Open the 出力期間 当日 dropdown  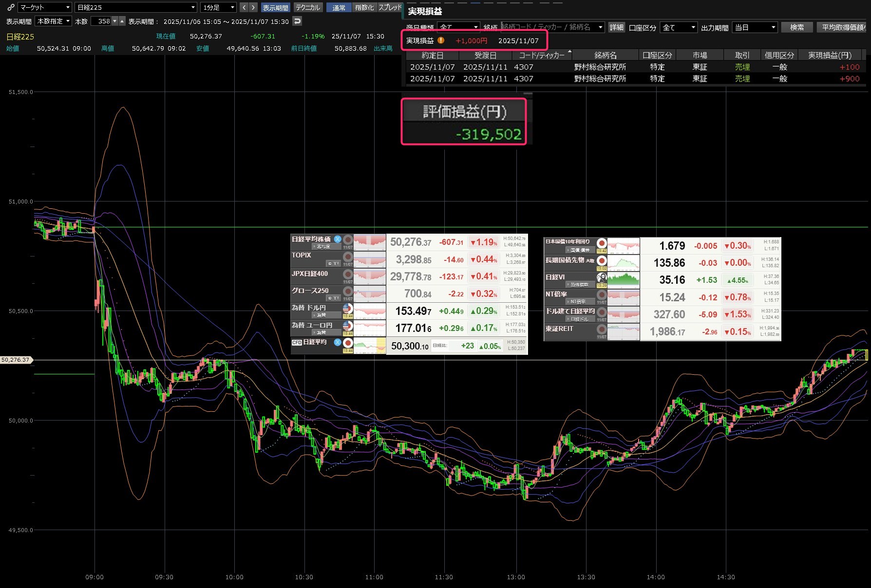[x=755, y=27]
